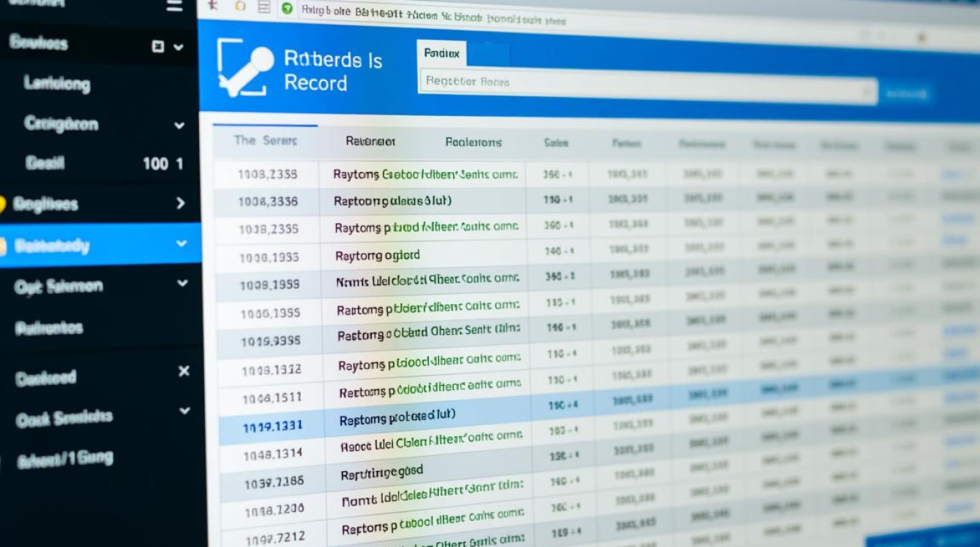
Task: Click the X icon next to the third-from-last sidebar item
Action: pyautogui.click(x=184, y=371)
